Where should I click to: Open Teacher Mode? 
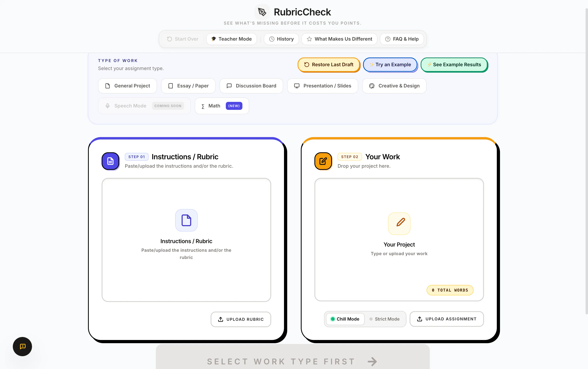click(x=231, y=39)
